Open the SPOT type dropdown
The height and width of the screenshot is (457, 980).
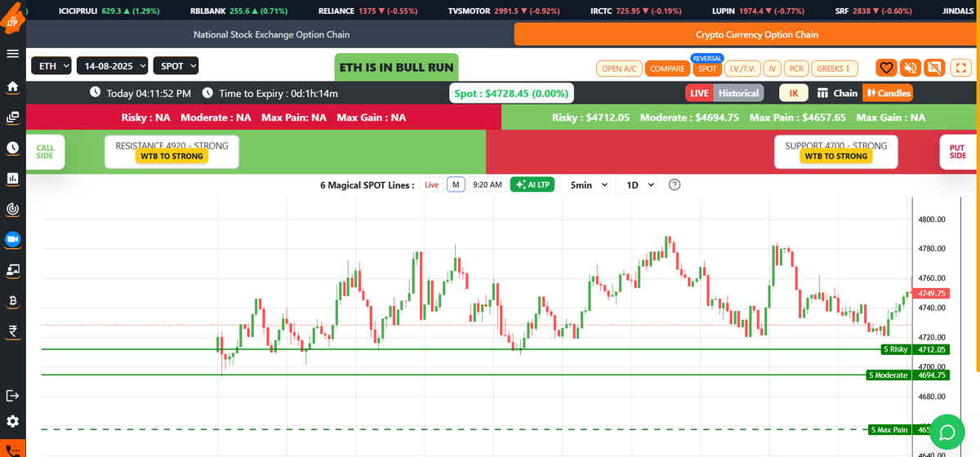(176, 66)
